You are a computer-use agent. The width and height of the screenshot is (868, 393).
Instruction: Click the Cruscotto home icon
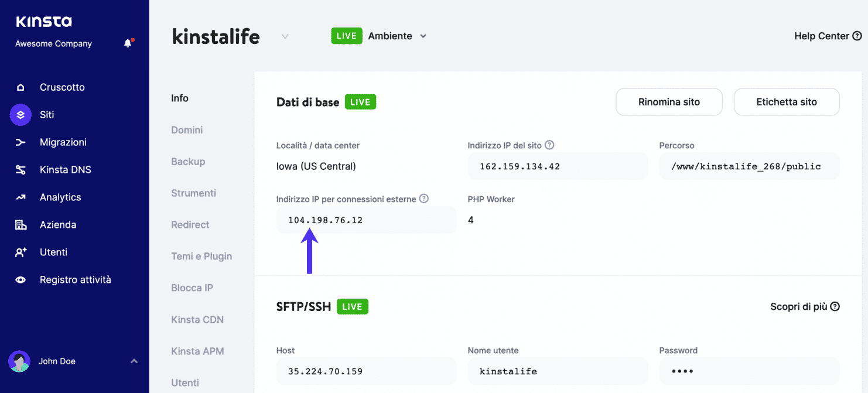(20, 87)
